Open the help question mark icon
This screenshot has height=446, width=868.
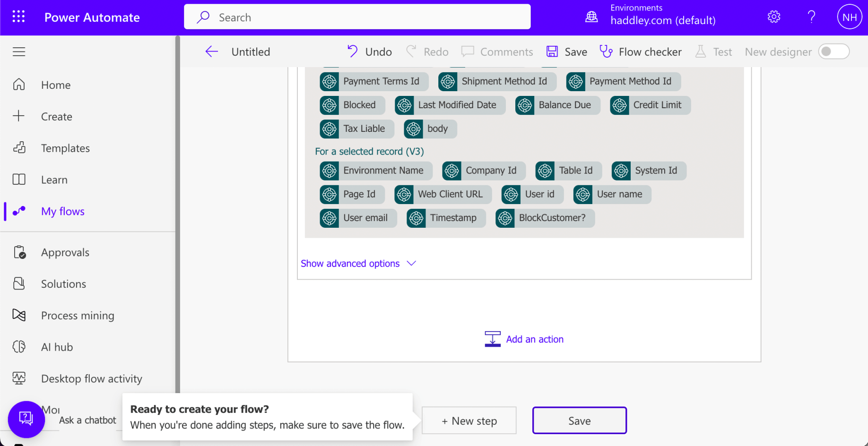(811, 17)
